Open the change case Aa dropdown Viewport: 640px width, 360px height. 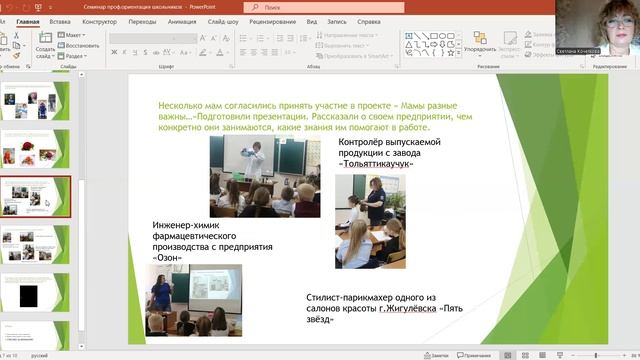coord(185,53)
